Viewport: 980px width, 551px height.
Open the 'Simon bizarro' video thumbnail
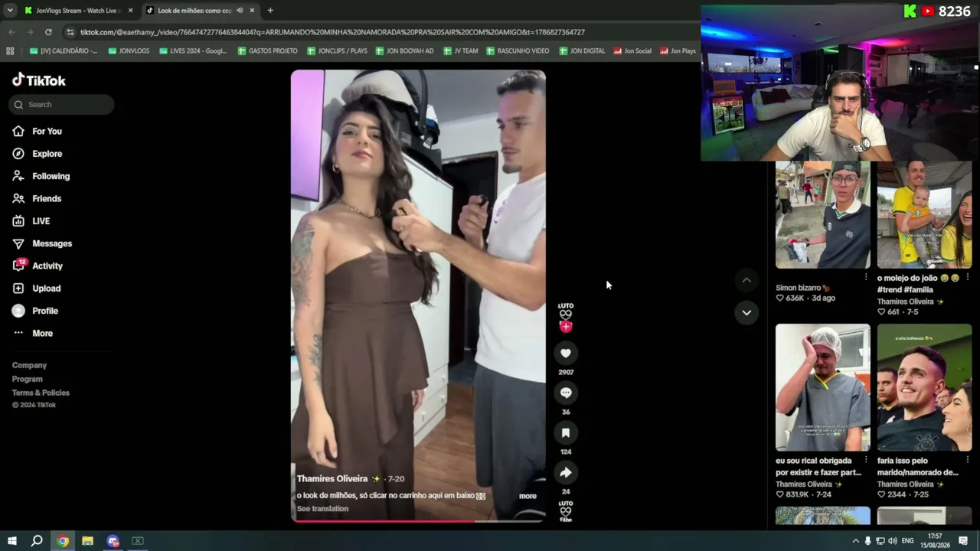823,215
